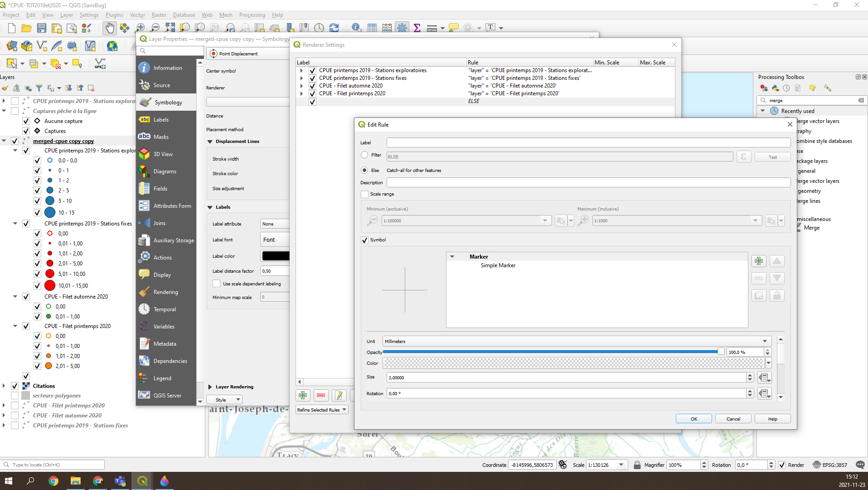Open the Vector menu
Viewport: 868px width, 490px height.
pyautogui.click(x=137, y=15)
